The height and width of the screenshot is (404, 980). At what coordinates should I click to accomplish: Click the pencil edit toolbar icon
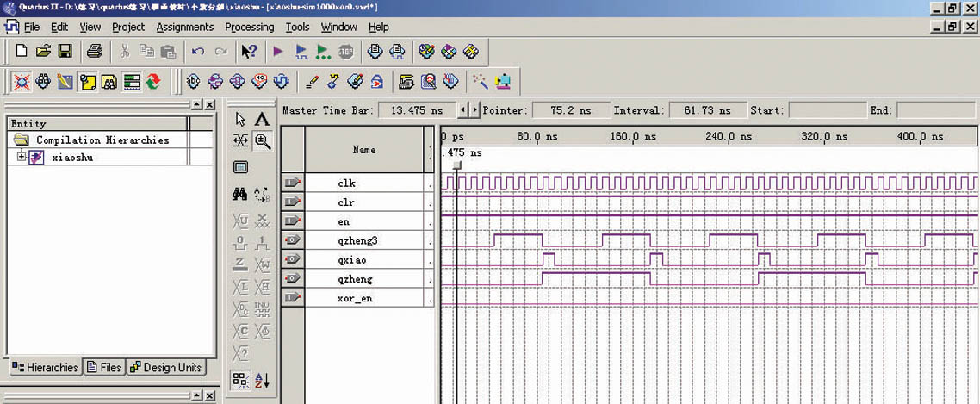[312, 81]
